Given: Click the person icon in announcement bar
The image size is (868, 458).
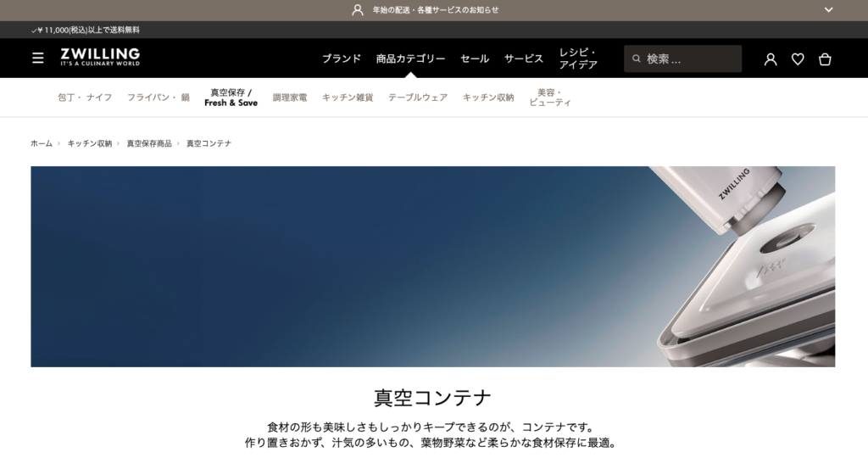Looking at the screenshot, I should [358, 10].
